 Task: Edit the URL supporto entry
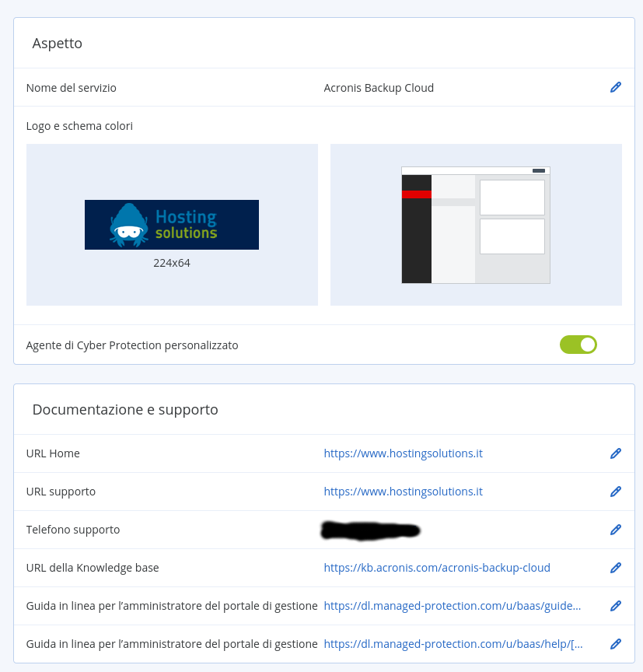(x=616, y=492)
